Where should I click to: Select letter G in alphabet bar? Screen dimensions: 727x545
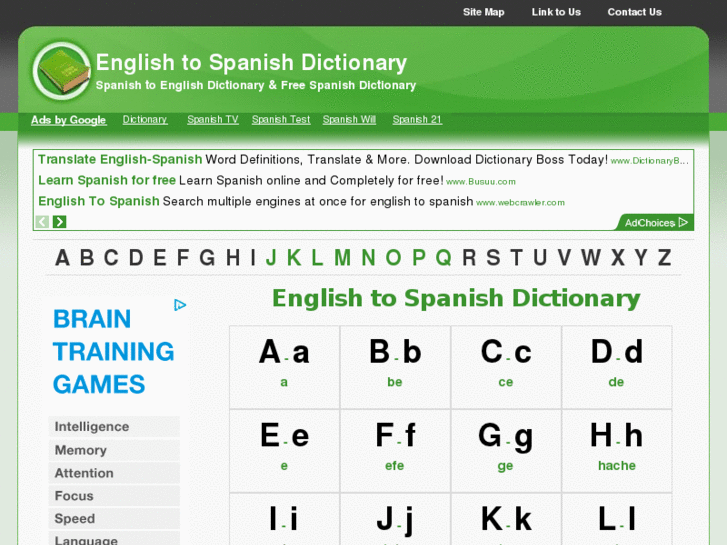pyautogui.click(x=207, y=257)
